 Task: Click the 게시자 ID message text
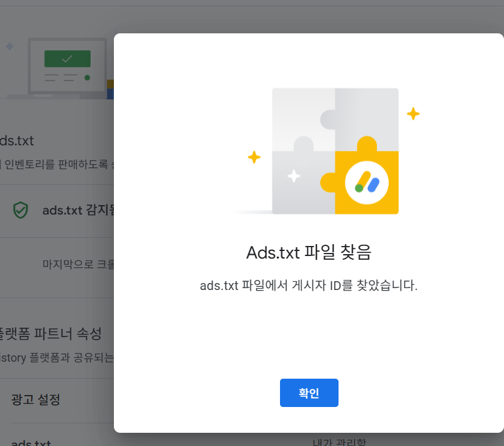pyautogui.click(x=308, y=286)
